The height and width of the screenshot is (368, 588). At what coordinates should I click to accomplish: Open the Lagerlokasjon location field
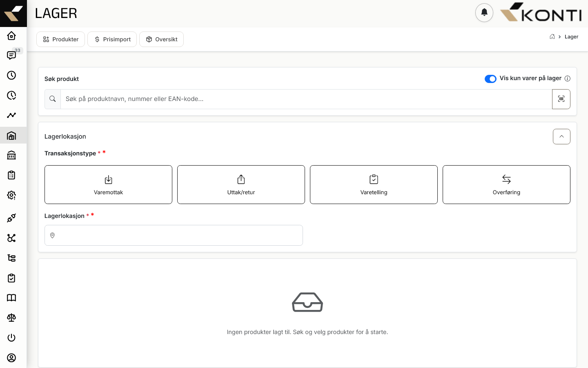pyautogui.click(x=174, y=235)
